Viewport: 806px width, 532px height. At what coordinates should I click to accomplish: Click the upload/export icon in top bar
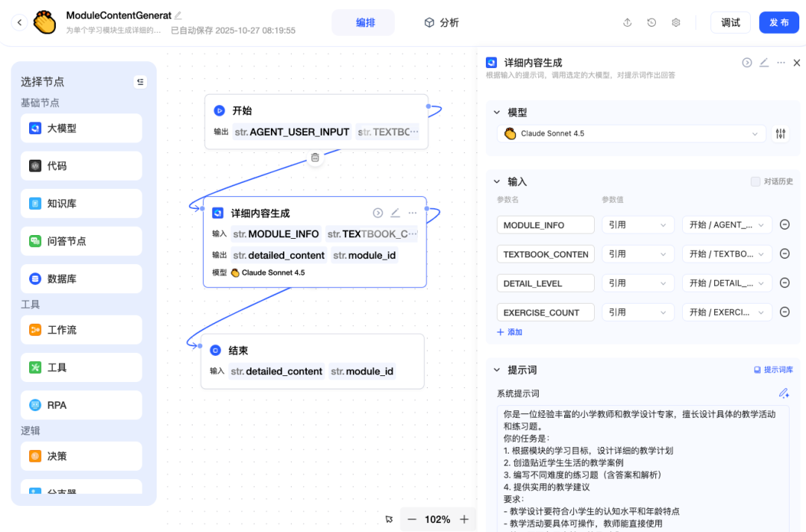(x=627, y=22)
